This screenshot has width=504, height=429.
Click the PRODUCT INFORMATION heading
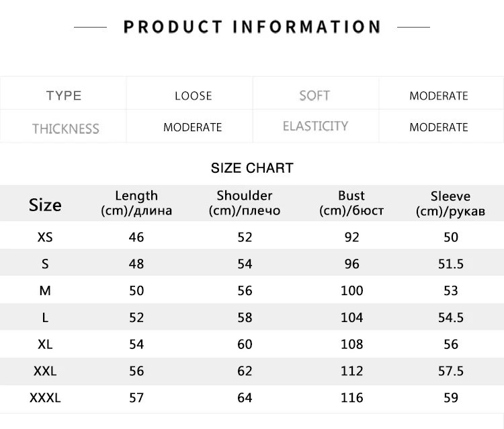[252, 27]
